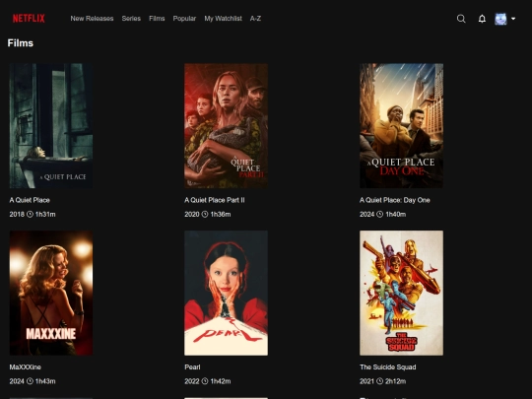The width and height of the screenshot is (532, 399).
Task: Click the clock icon beside 1h40m
Action: (380, 214)
